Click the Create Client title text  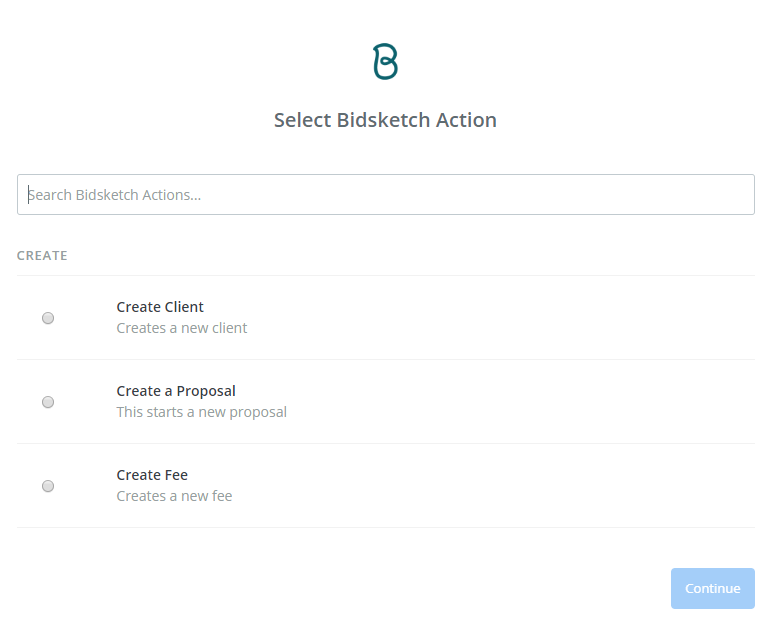point(160,307)
